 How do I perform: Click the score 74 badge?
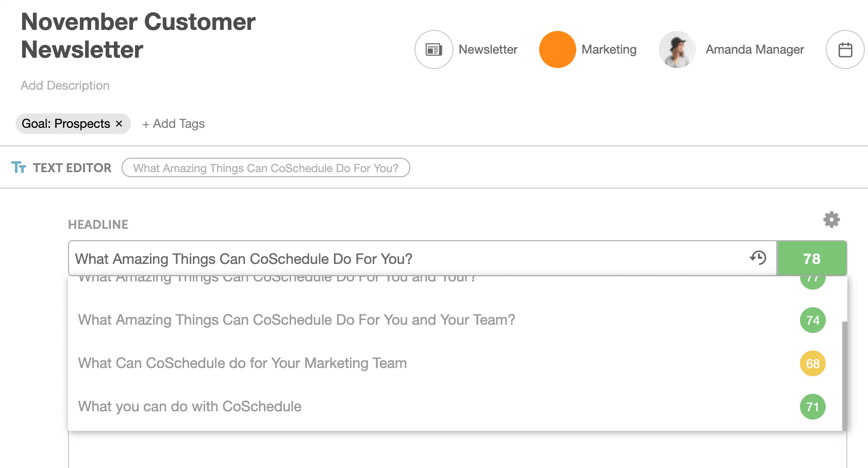coord(813,320)
